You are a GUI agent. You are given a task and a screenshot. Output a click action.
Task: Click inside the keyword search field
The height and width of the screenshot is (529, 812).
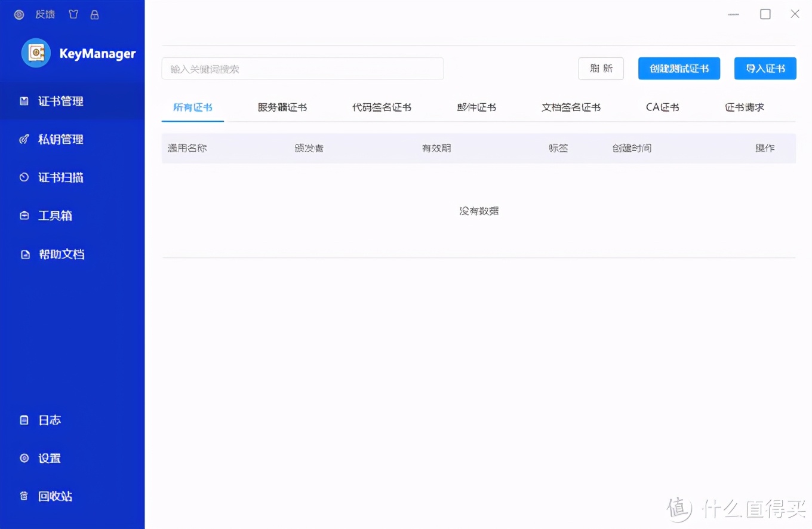point(302,68)
